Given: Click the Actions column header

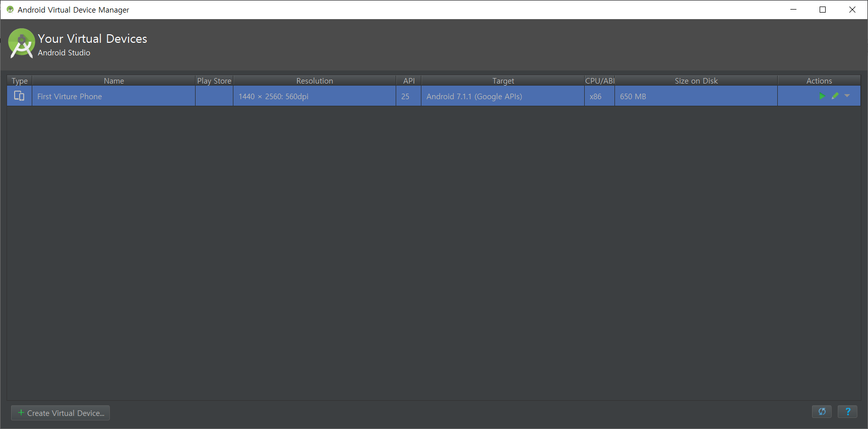Looking at the screenshot, I should point(819,81).
